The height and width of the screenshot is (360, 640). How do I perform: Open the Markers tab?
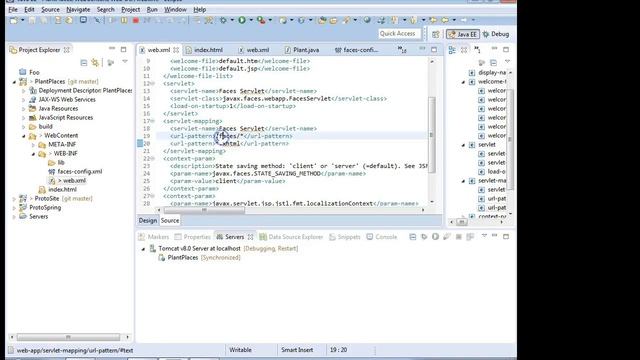click(x=153, y=237)
